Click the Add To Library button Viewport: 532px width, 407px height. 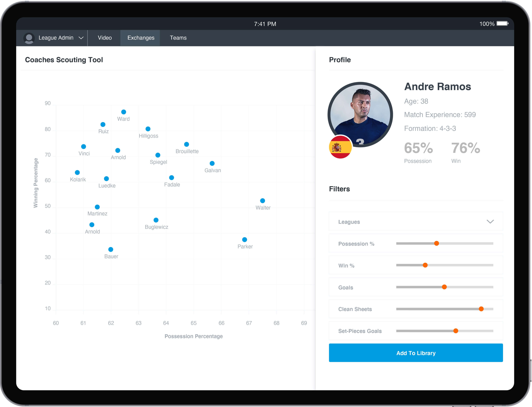click(x=416, y=353)
